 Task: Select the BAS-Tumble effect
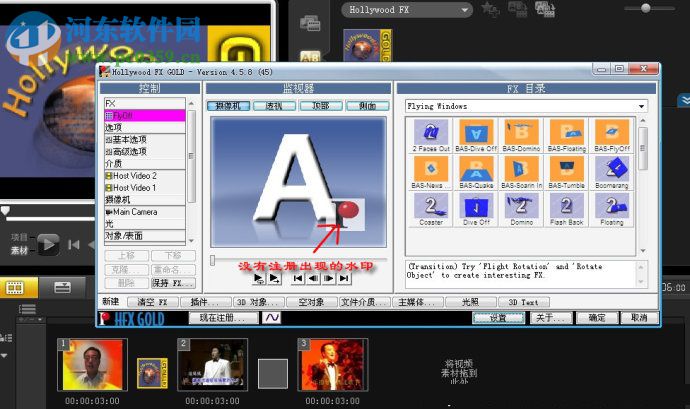click(567, 172)
